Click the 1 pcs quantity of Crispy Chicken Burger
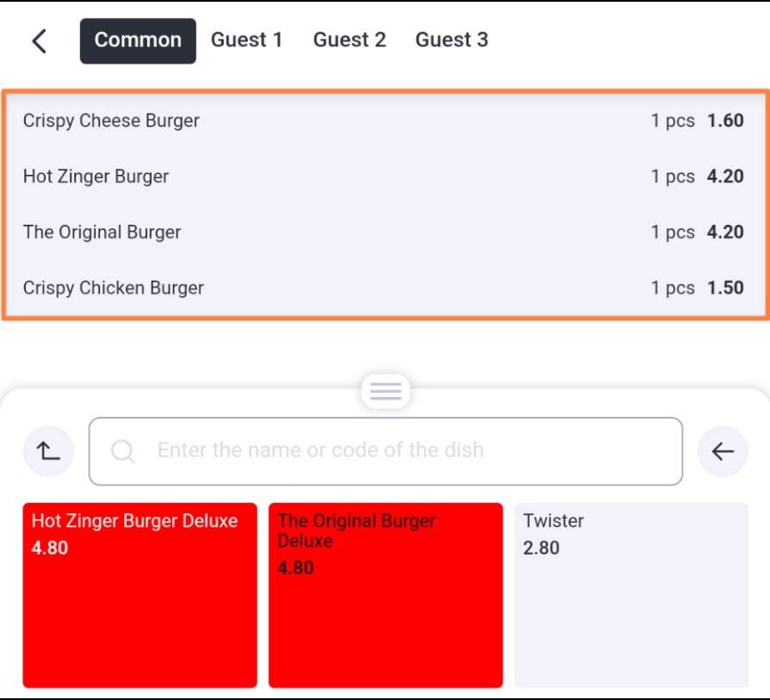770x700 pixels. [x=673, y=288]
